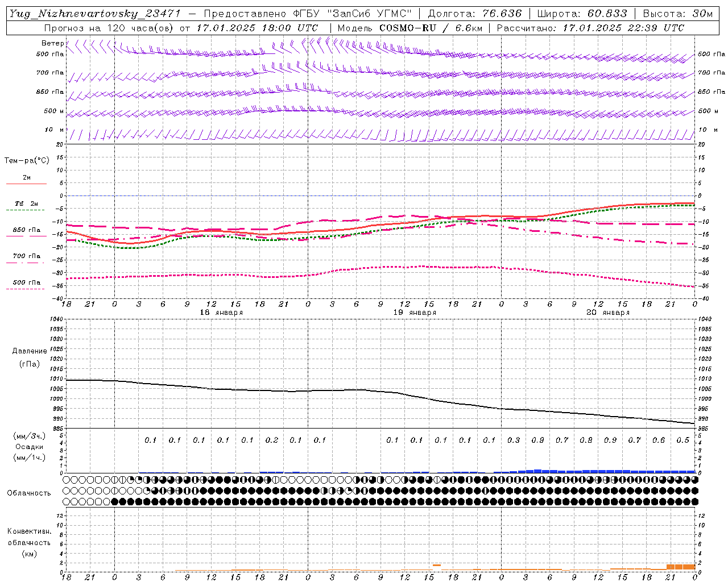Click the Широта: 60.833 header field

[x=582, y=14]
